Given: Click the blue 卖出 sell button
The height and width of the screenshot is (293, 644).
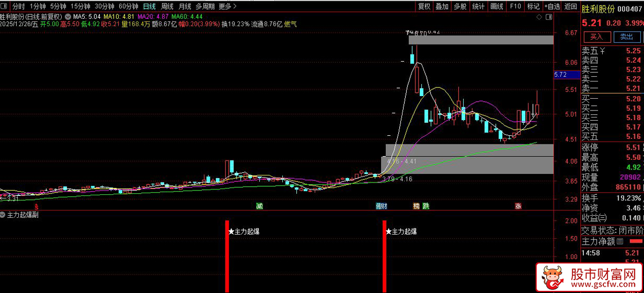Looking at the screenshot, I should coord(627,37).
